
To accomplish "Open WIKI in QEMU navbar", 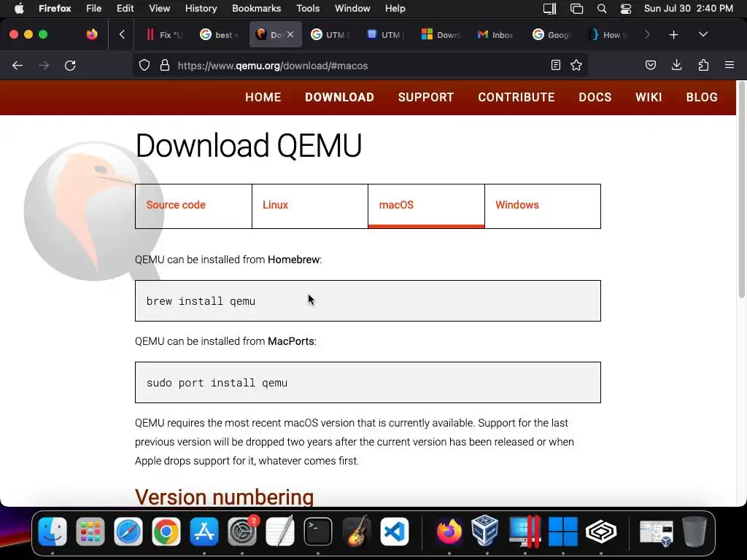I will click(x=649, y=97).
